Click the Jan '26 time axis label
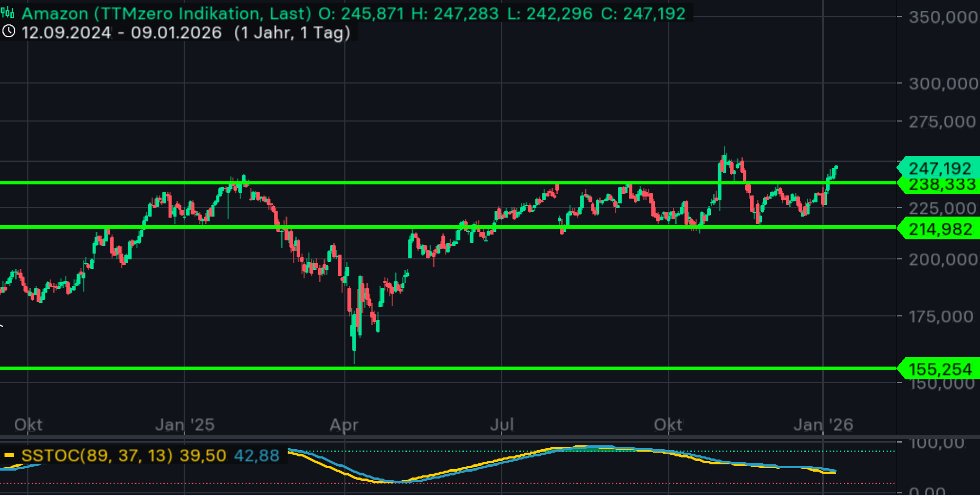980x496 pixels. coord(823,425)
